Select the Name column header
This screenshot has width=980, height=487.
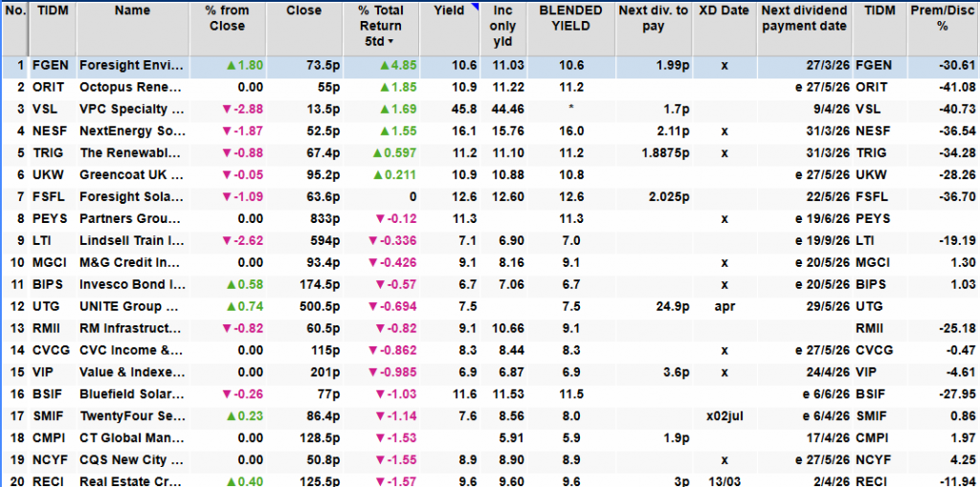tap(132, 11)
